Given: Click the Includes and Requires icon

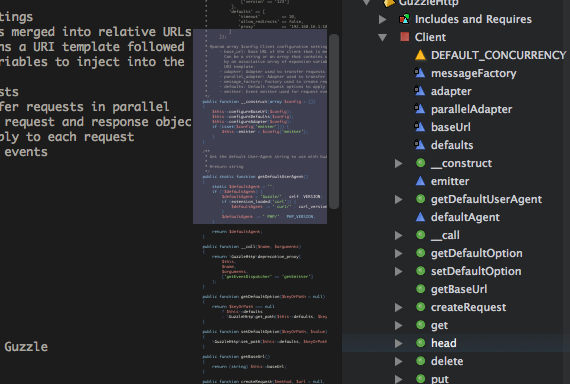Looking at the screenshot, I should click(404, 19).
